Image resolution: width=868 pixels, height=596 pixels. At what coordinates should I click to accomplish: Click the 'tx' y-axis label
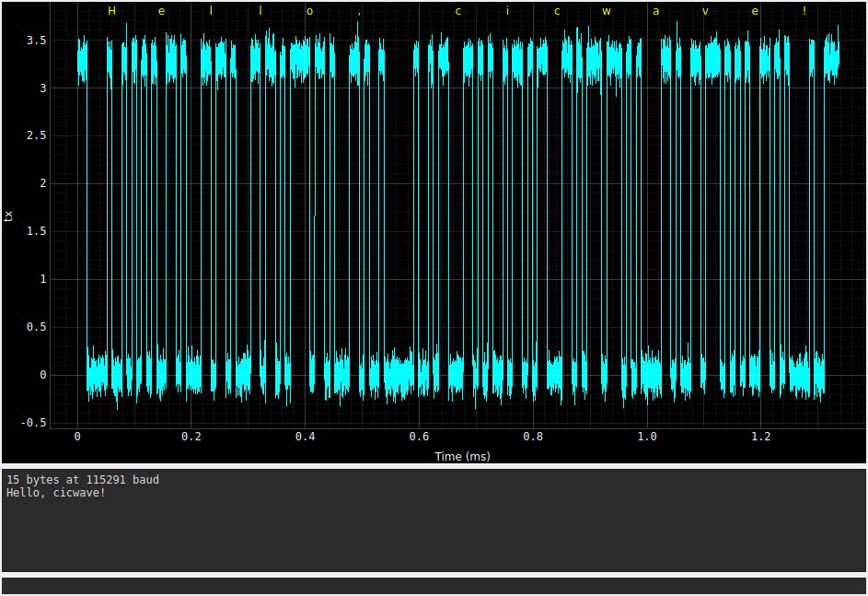coord(8,216)
